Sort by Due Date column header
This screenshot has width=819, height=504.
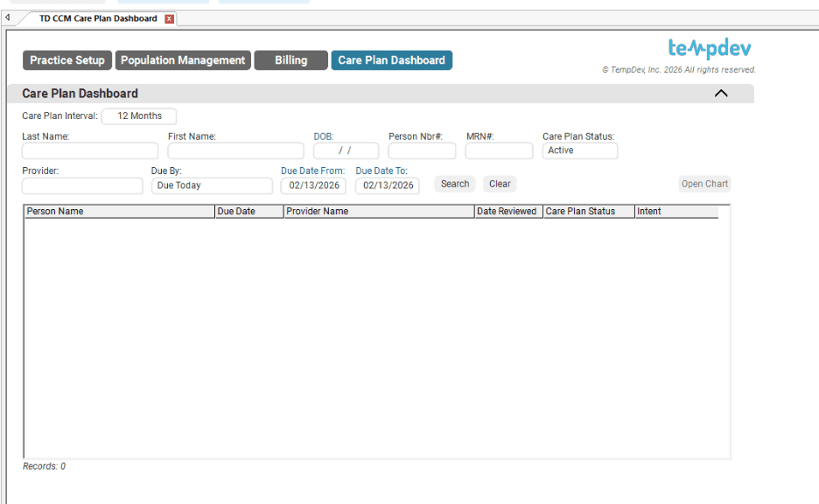click(249, 212)
